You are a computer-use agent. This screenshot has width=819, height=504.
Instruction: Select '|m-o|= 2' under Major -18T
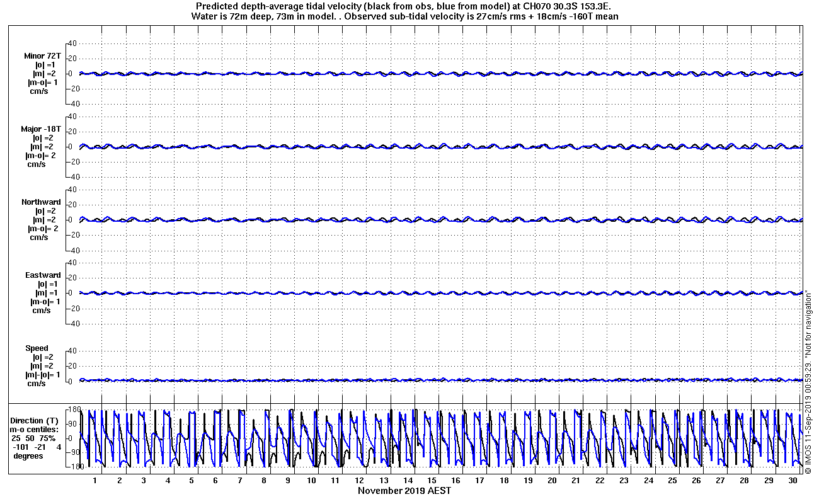[x=41, y=156]
